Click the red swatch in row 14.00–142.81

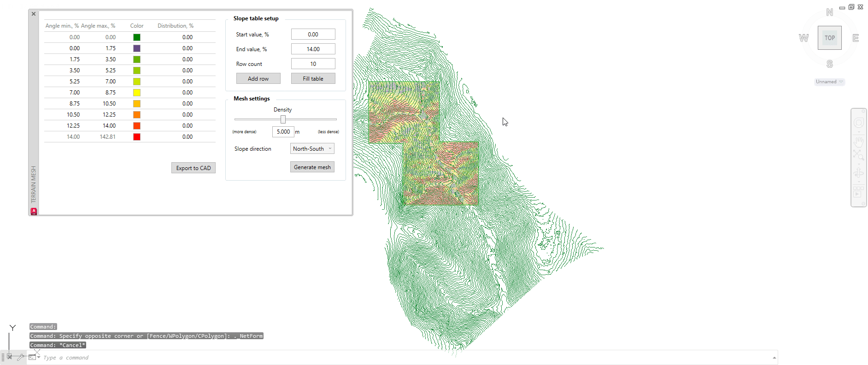(x=137, y=137)
